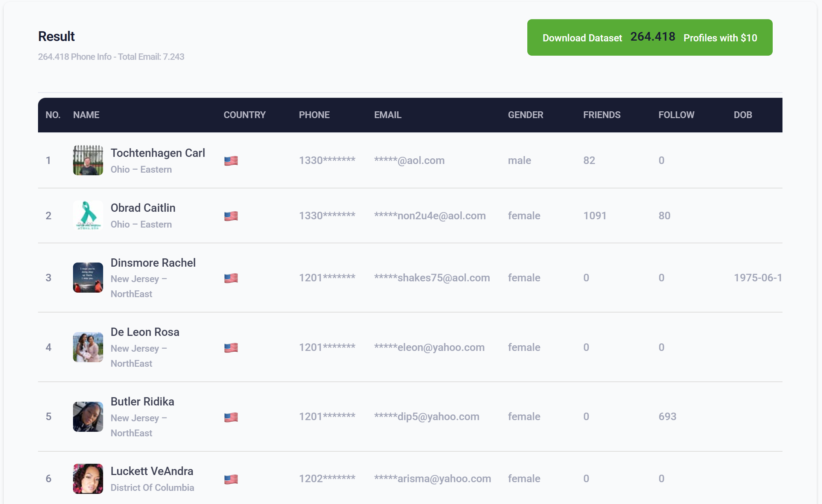Viewport: 822px width, 504px height.
Task: Select the Luckett VeAndra name link
Action: (152, 471)
